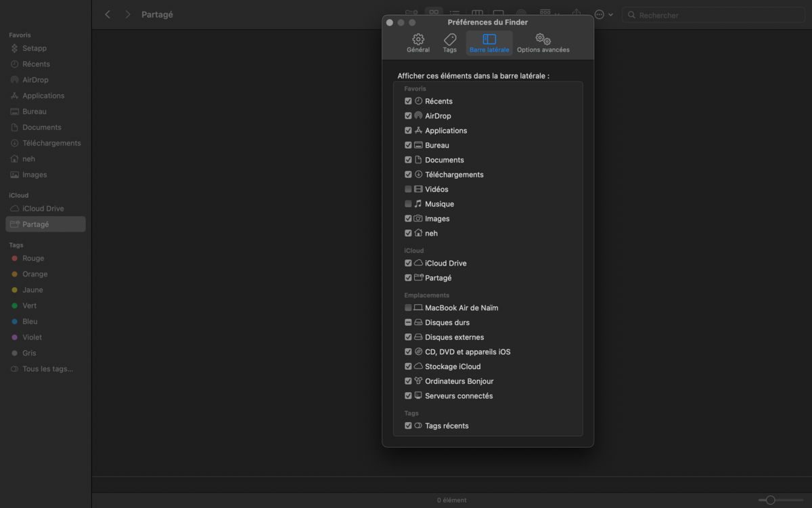Switch to the Options avancées tab
Screen dimensions: 812x508
point(543,43)
